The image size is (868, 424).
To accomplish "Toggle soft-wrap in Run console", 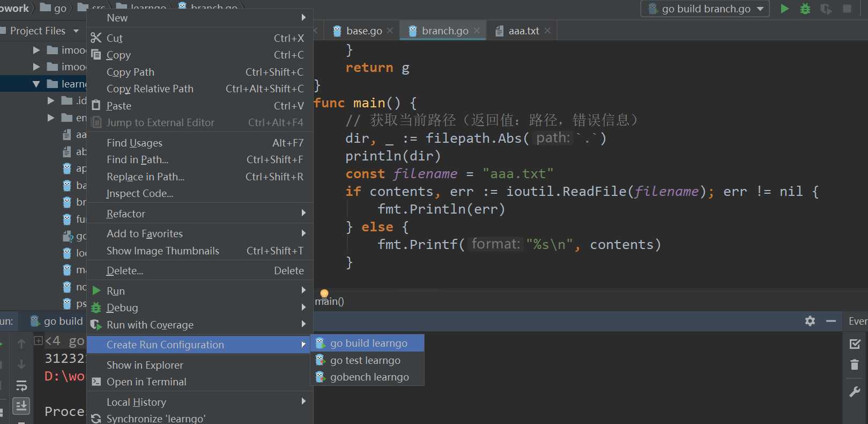I will [x=21, y=385].
